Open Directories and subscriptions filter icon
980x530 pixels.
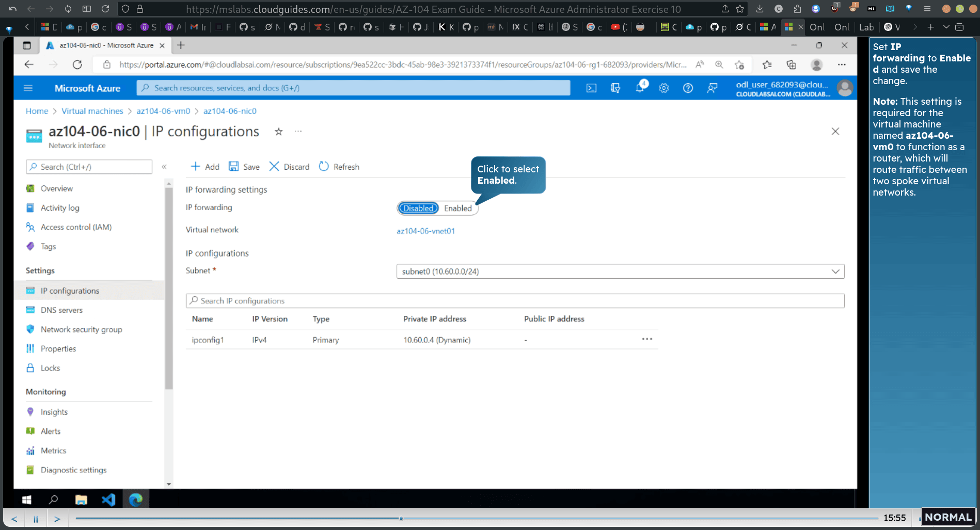click(x=615, y=88)
